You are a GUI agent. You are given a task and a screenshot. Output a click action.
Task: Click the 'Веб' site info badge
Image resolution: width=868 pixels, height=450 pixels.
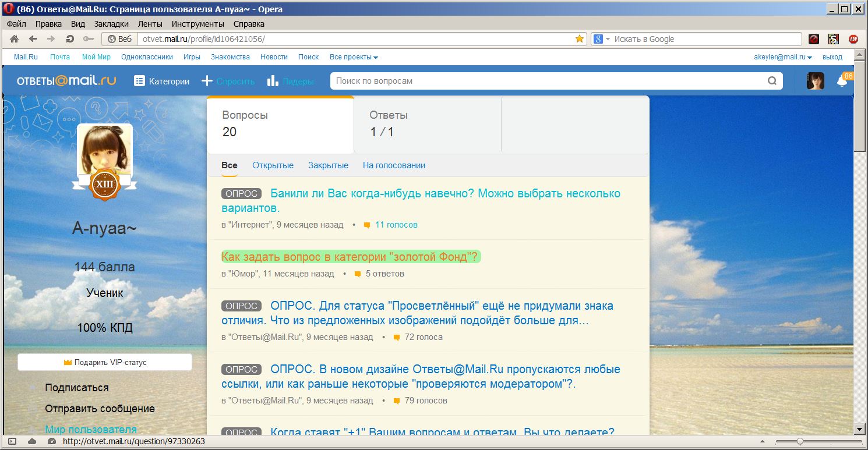coord(119,39)
